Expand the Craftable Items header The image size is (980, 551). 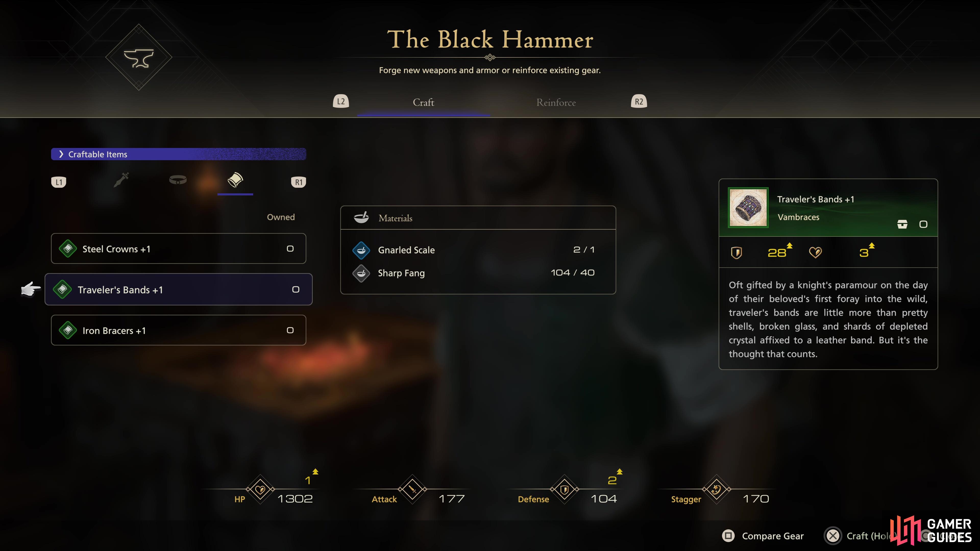[x=178, y=154]
